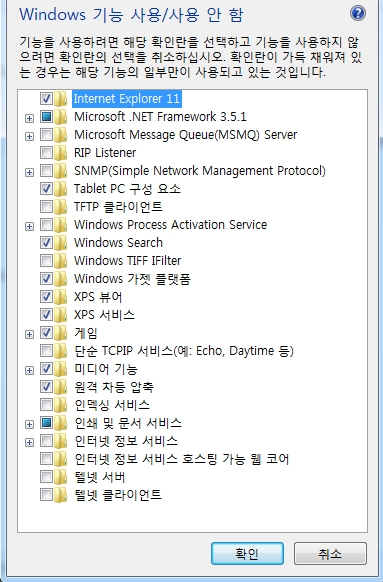Screen dimensions: 383x582
Task: Uncheck the Windows 가젯 플랫폼 checkbox
Action: coord(46,278)
